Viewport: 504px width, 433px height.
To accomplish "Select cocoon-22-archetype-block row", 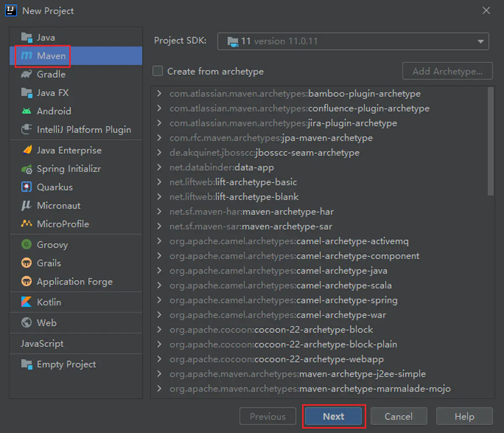I will [319, 330].
